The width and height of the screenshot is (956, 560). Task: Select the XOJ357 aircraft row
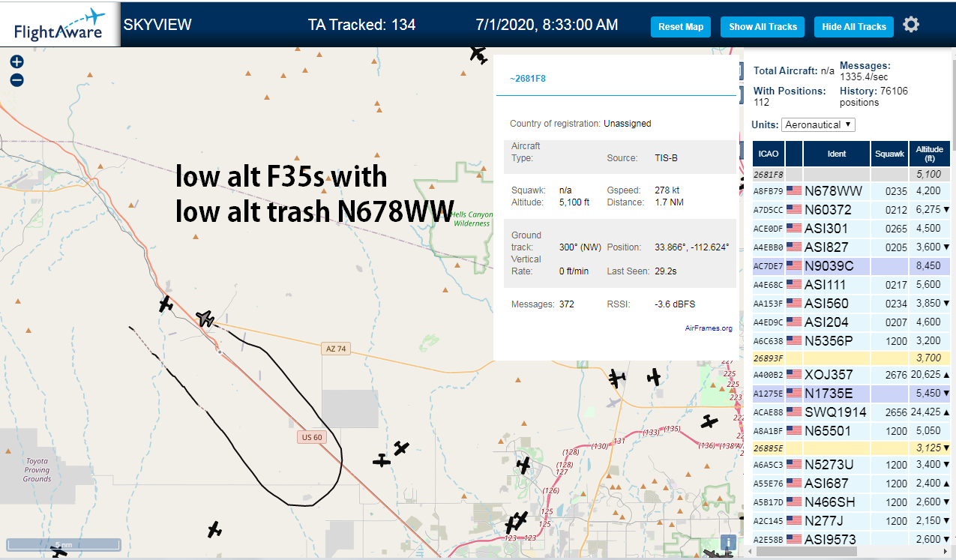click(853, 375)
